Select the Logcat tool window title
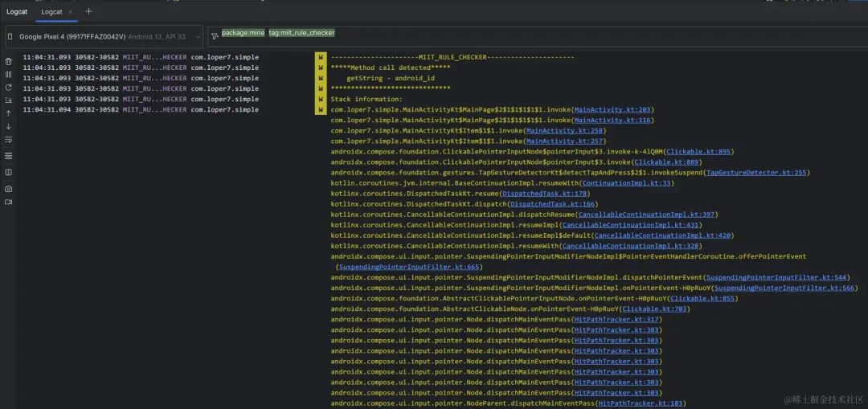868x409 pixels. click(17, 11)
